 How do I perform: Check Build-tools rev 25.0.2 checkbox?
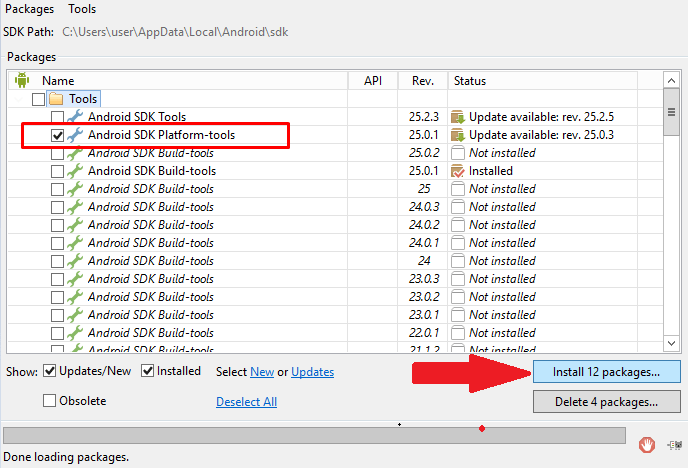[x=57, y=153]
